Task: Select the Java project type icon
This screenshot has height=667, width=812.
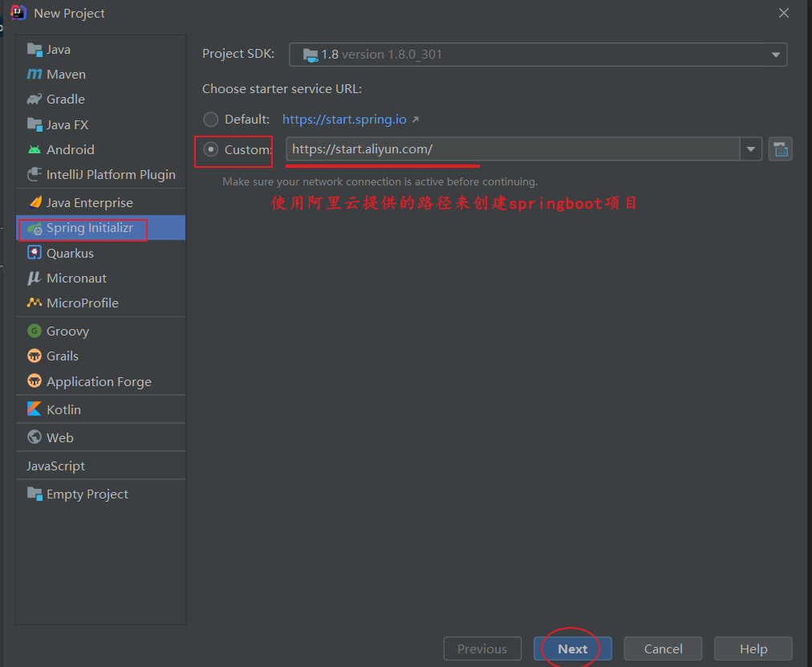Action: (x=35, y=50)
